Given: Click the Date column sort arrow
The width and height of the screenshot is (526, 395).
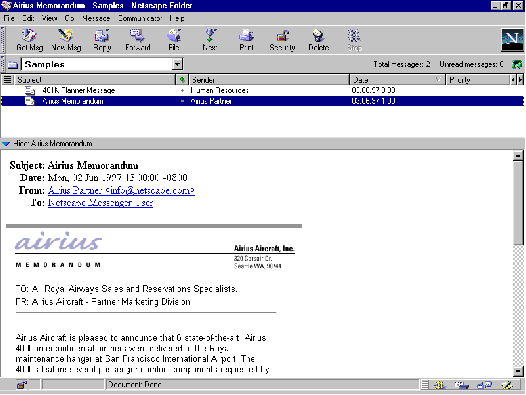Looking at the screenshot, I should 437,80.
